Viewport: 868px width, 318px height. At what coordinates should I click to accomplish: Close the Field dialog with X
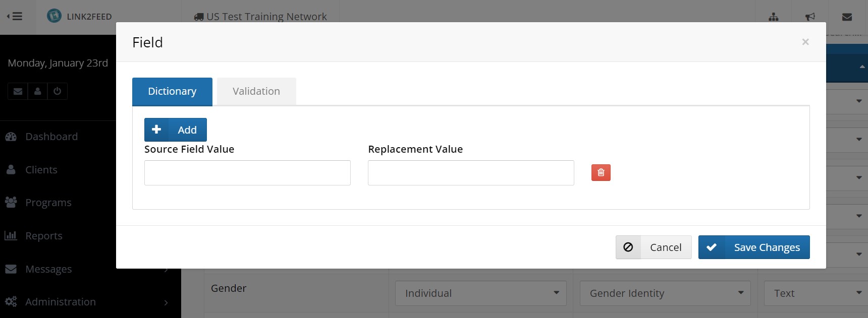tap(805, 42)
